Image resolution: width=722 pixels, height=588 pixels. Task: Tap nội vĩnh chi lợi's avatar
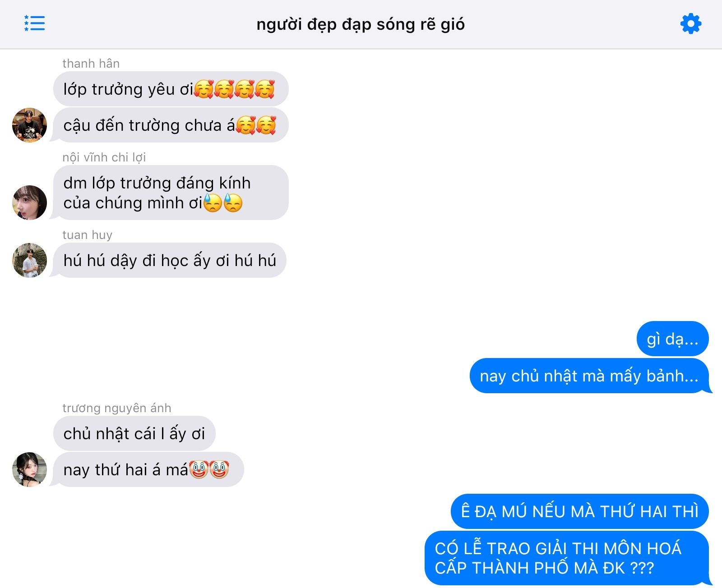pyautogui.click(x=29, y=202)
